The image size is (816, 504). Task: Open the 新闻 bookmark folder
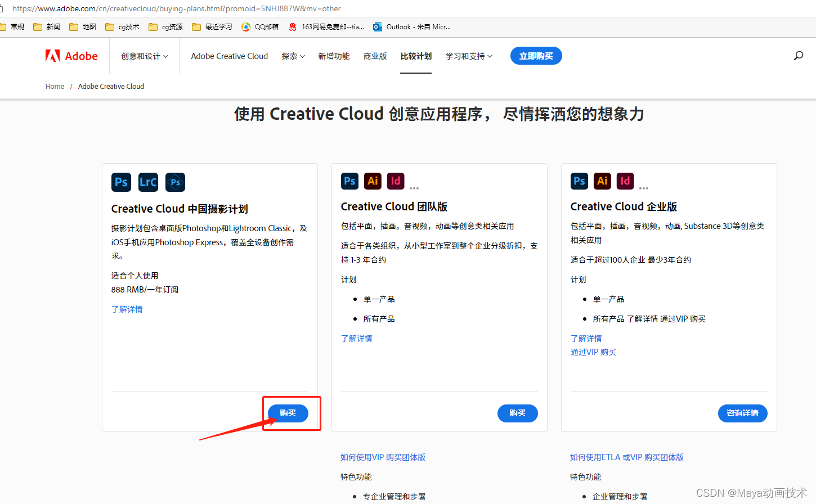coord(47,27)
